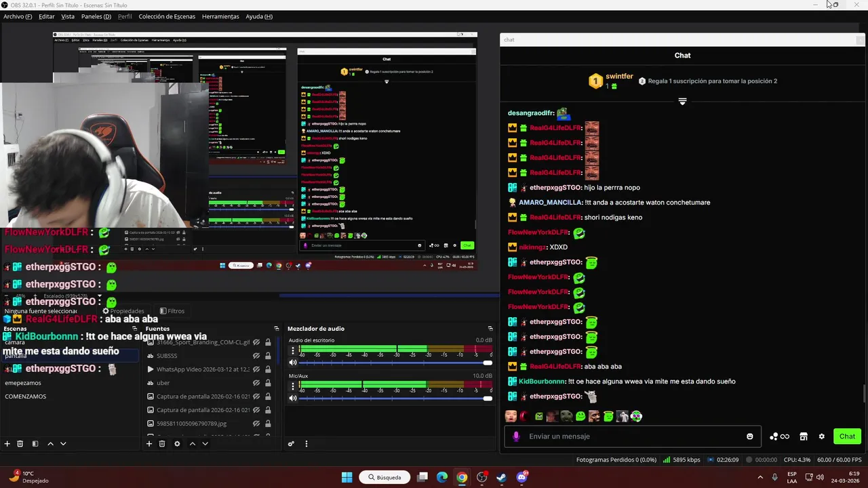Open the Editar menu
The width and height of the screenshot is (868, 488).
pos(47,16)
